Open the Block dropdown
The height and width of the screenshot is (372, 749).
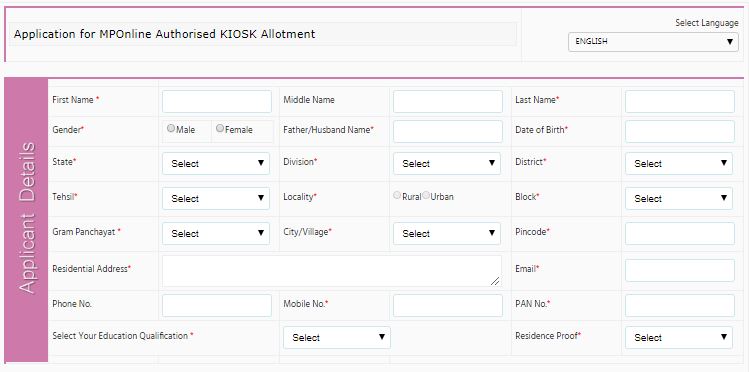(679, 198)
